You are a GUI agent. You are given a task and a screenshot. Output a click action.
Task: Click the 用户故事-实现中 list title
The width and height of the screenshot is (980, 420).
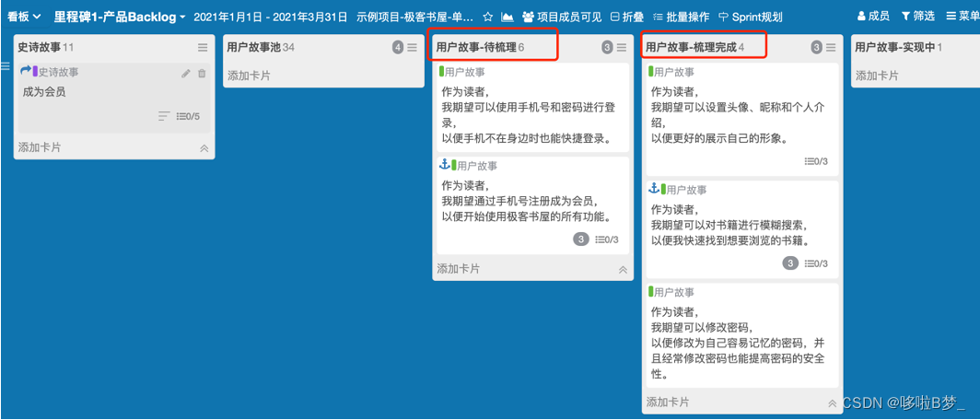tap(895, 48)
